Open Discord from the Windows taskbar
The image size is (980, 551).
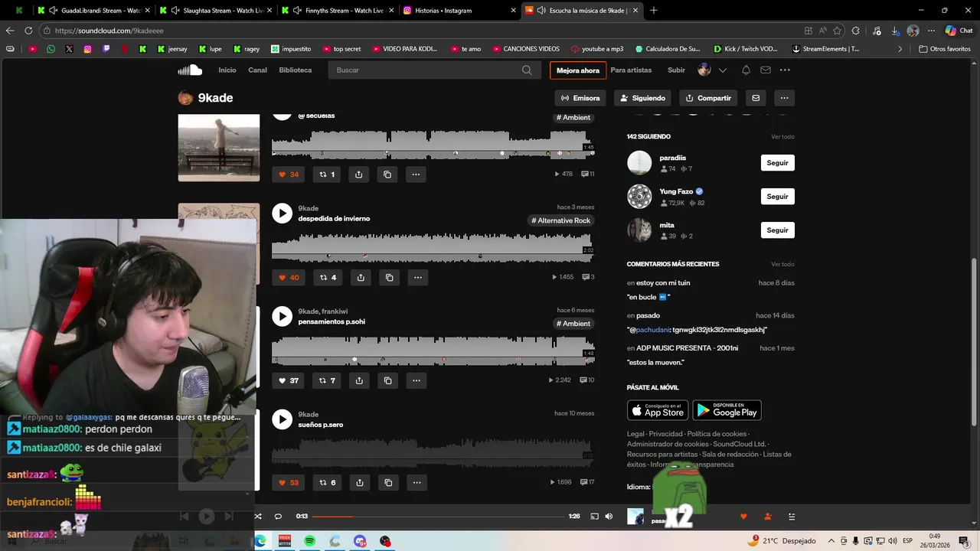point(360,541)
